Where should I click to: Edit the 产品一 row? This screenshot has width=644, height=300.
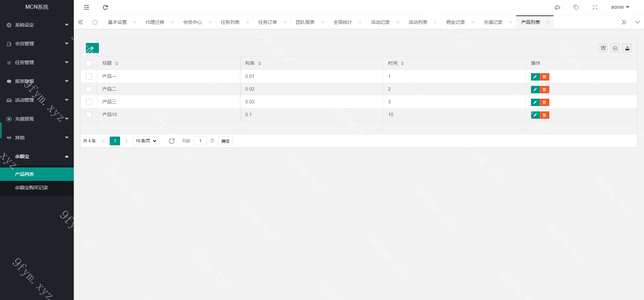coord(535,77)
